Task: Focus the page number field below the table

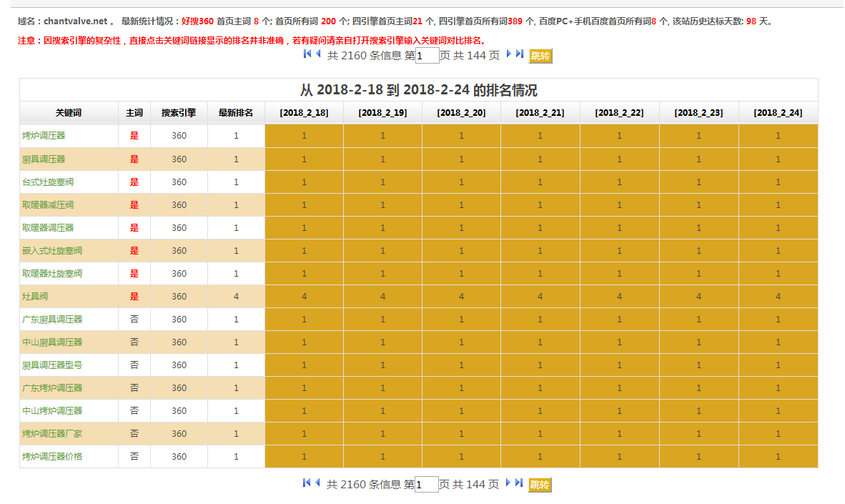Action: [x=427, y=485]
